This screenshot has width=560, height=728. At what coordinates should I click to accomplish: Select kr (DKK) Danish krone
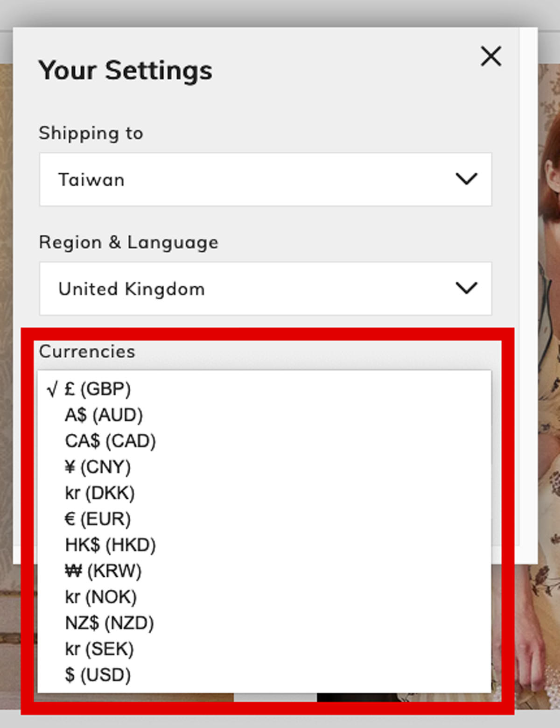[x=99, y=493]
